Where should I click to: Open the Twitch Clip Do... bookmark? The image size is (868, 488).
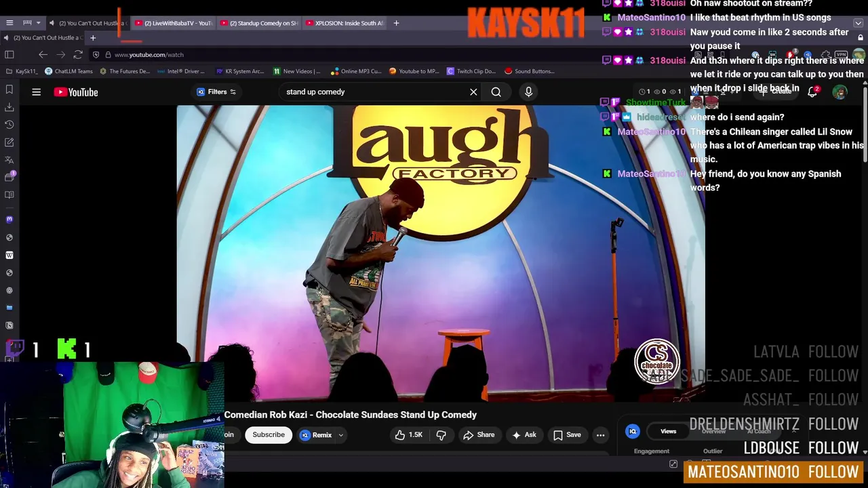[x=471, y=71]
